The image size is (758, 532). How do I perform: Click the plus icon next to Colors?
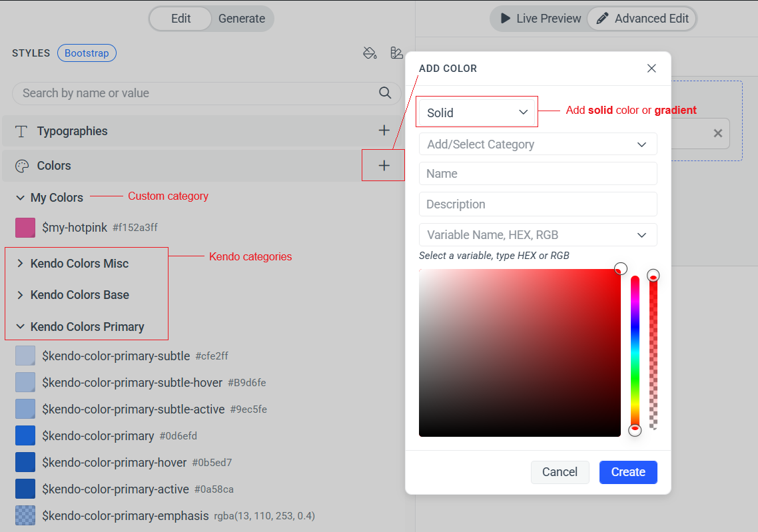[384, 165]
